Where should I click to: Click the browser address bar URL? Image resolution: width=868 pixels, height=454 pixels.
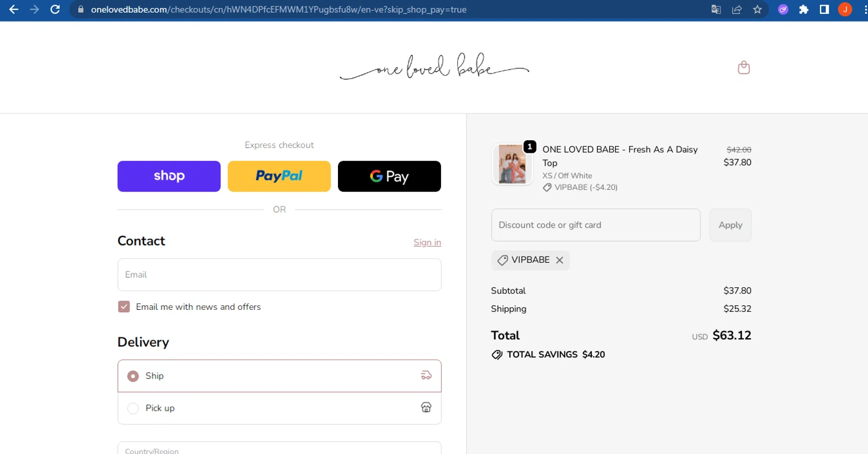(x=278, y=10)
